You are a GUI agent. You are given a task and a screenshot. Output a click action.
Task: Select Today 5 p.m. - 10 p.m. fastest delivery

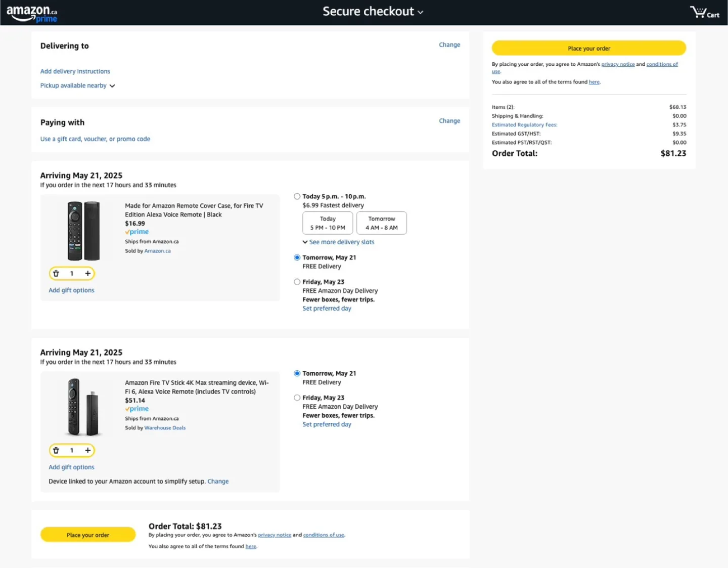(x=297, y=197)
